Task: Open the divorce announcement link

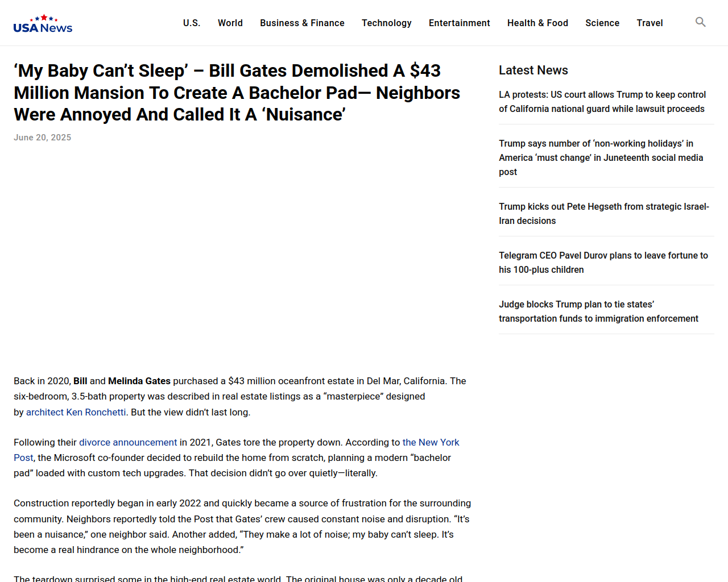Action: click(x=128, y=442)
